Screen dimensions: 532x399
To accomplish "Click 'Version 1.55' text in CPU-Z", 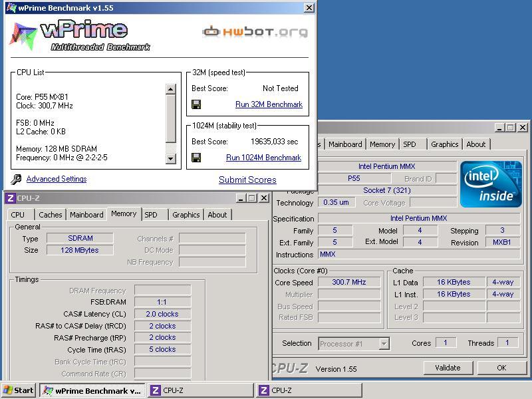I will [336, 369].
